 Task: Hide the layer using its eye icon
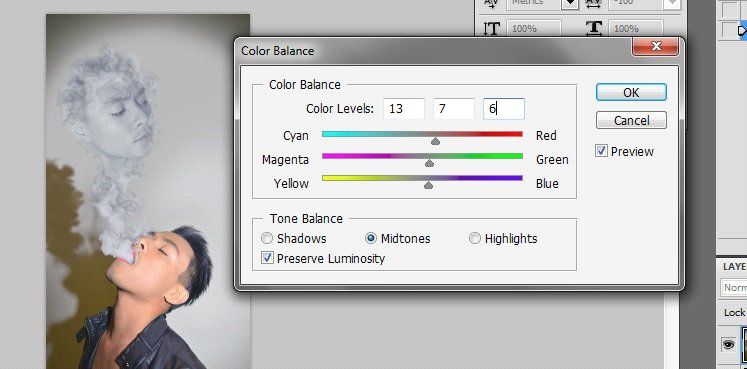pyautogui.click(x=728, y=344)
